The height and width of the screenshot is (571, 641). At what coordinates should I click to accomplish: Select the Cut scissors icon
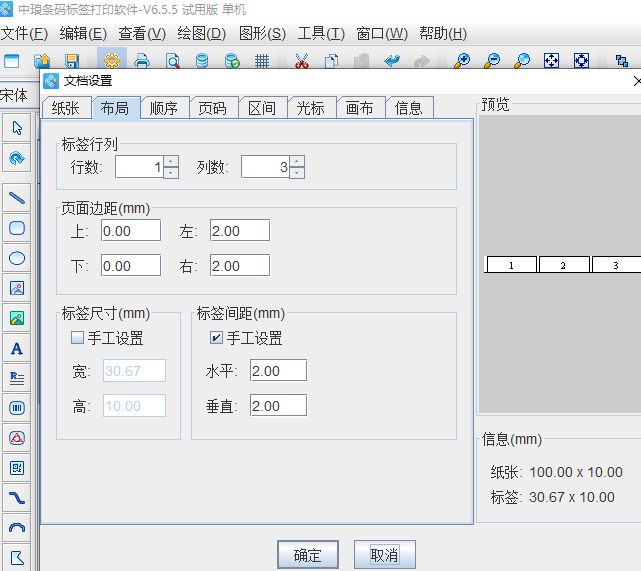coord(300,61)
